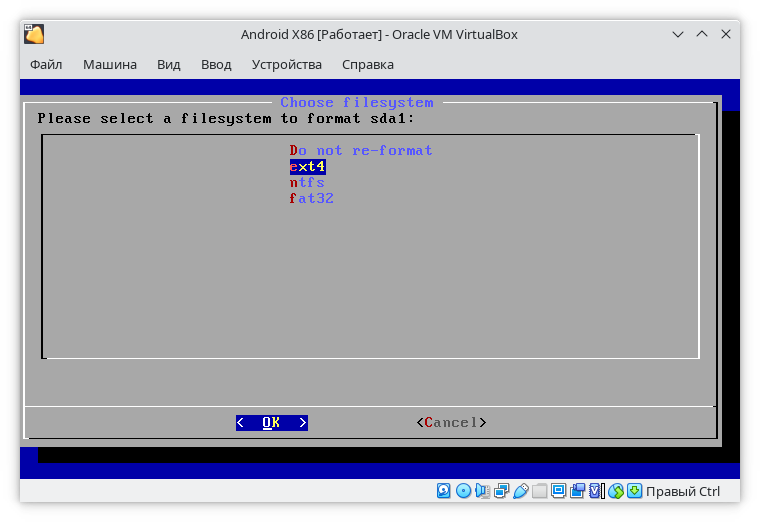This screenshot has width=760, height=522.
Task: Click the shared folders status icon
Action: pos(539,491)
